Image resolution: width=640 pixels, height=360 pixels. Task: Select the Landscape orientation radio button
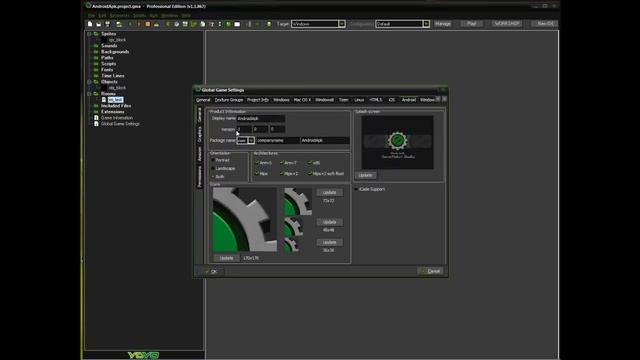click(x=213, y=168)
